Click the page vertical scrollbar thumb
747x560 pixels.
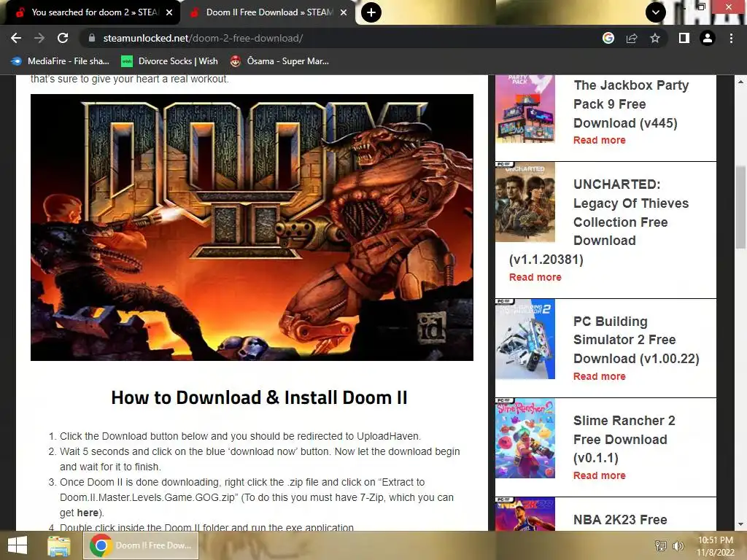(740, 206)
